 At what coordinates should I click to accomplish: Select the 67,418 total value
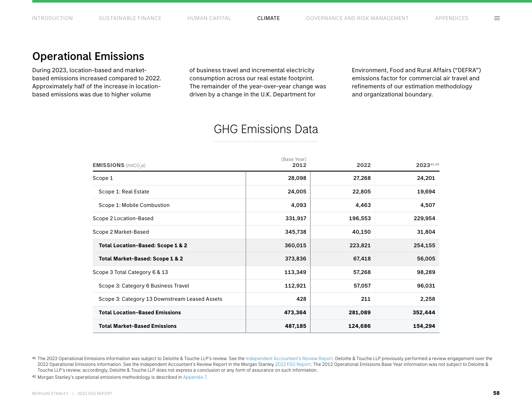tap(362, 259)
